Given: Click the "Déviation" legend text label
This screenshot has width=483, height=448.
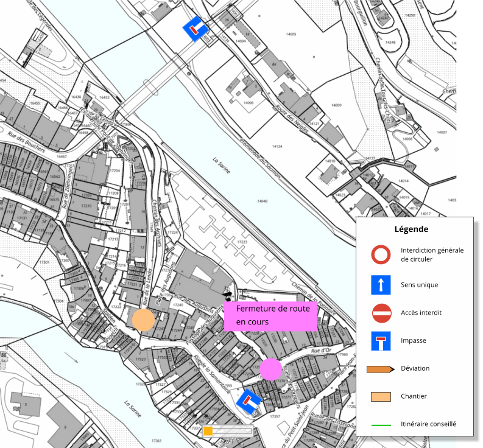Looking at the screenshot, I should click(x=415, y=368).
